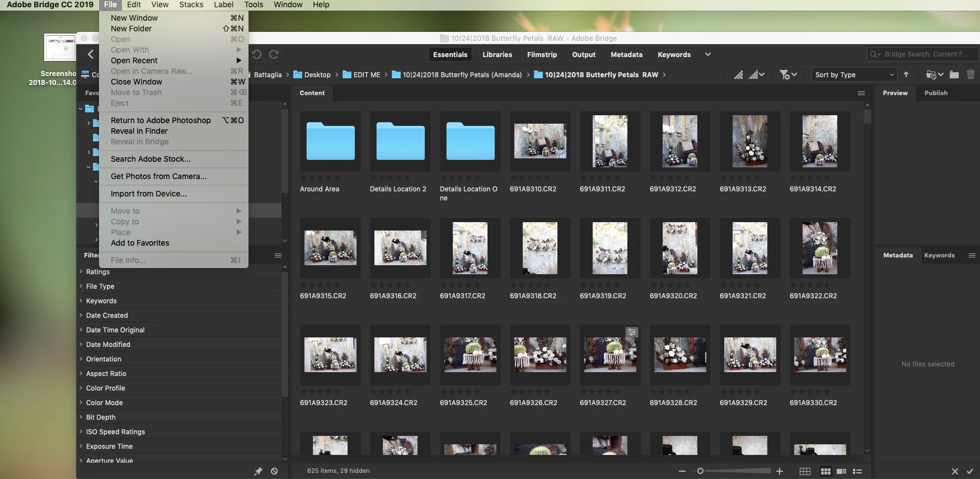Toggle keep filter when browsing pin
The height and width of the screenshot is (479, 980).
(x=258, y=471)
